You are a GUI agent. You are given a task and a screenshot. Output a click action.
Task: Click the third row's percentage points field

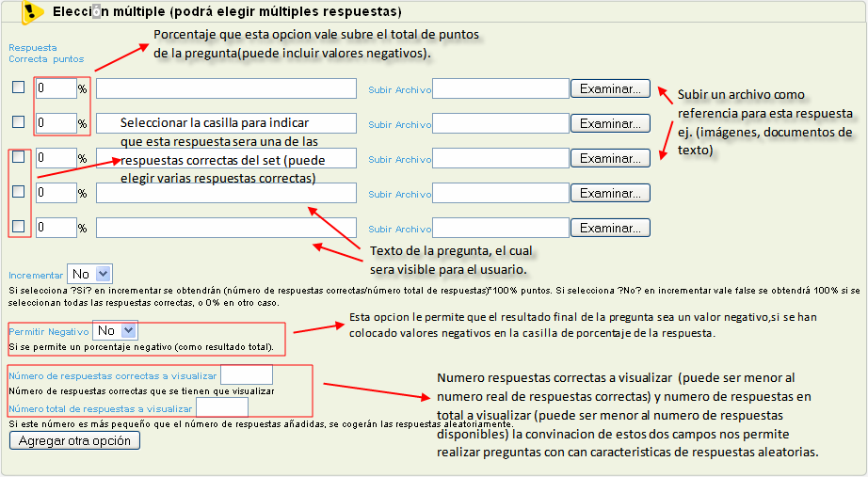point(56,158)
